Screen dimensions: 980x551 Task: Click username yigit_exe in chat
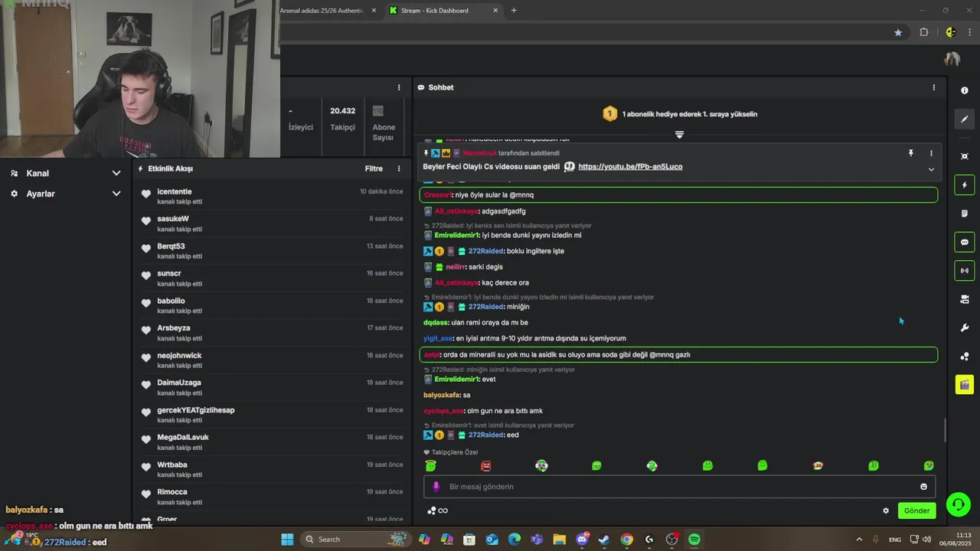pyautogui.click(x=438, y=338)
